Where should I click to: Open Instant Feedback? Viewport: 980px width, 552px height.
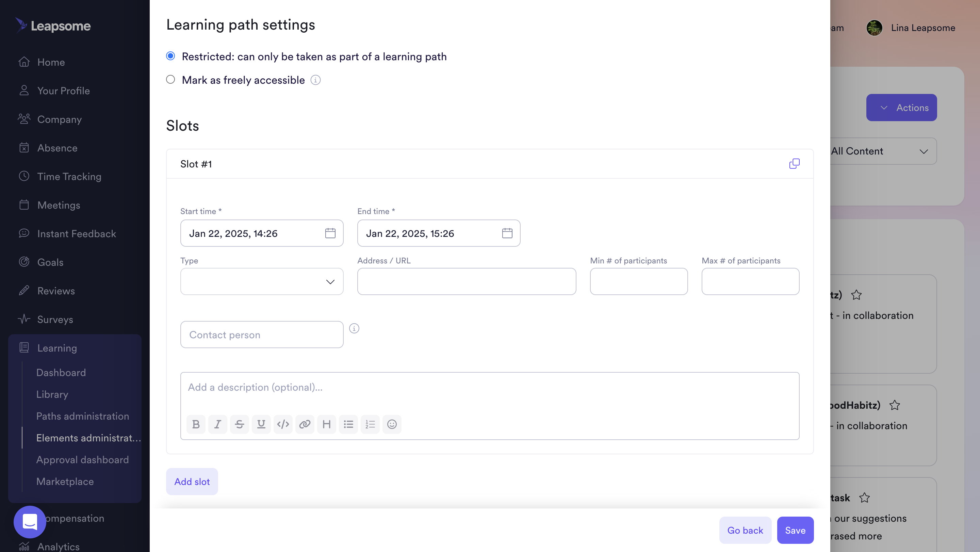click(x=77, y=233)
